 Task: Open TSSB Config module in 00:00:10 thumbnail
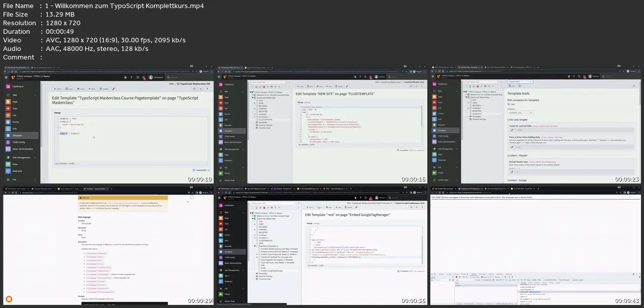pyautogui.click(x=21, y=142)
